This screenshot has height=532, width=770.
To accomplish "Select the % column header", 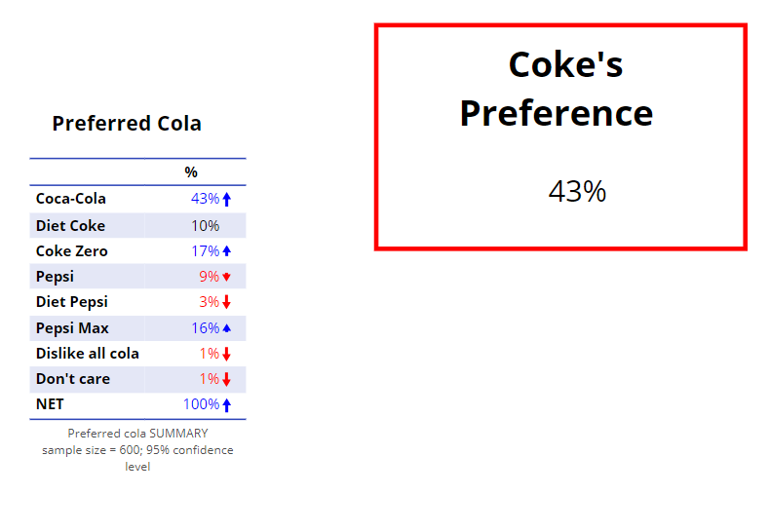I will point(191,171).
